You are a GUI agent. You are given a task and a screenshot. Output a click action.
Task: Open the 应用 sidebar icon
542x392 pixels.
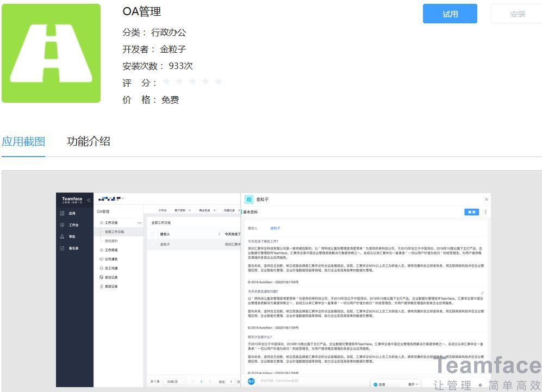62,213
